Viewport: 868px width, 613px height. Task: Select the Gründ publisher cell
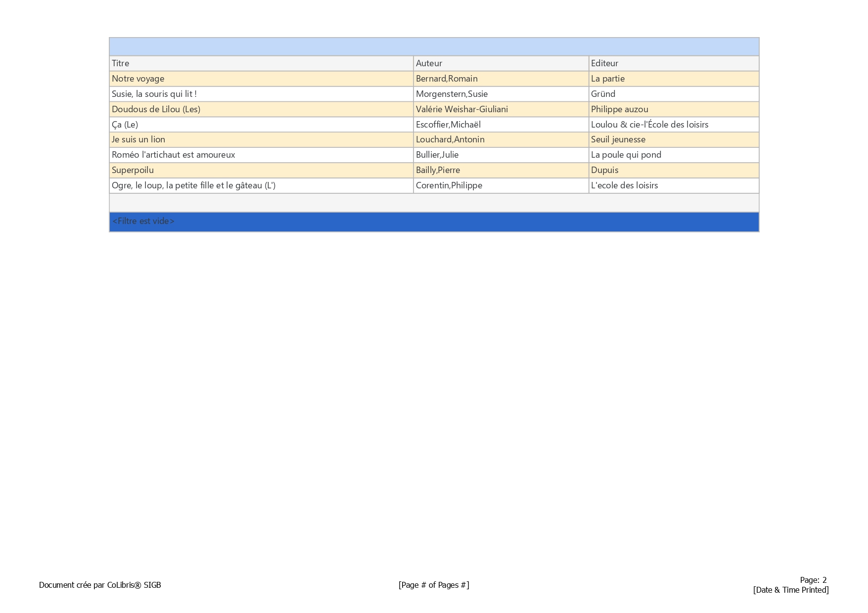click(674, 94)
